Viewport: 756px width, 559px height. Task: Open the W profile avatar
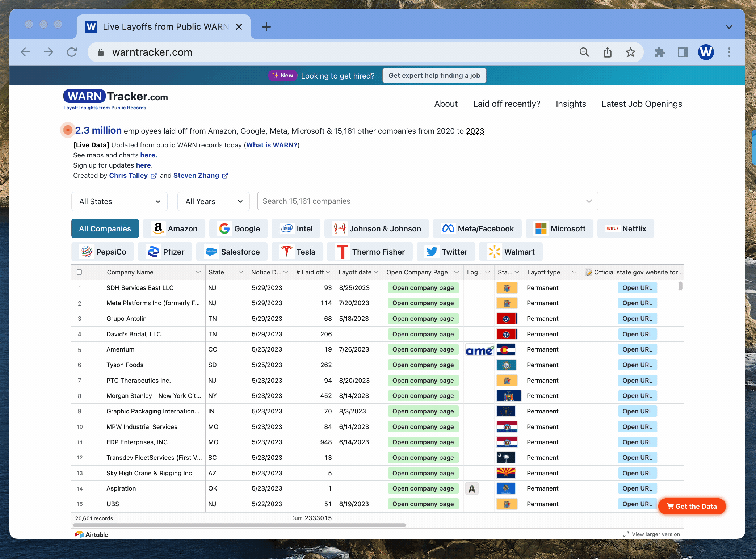coord(706,52)
